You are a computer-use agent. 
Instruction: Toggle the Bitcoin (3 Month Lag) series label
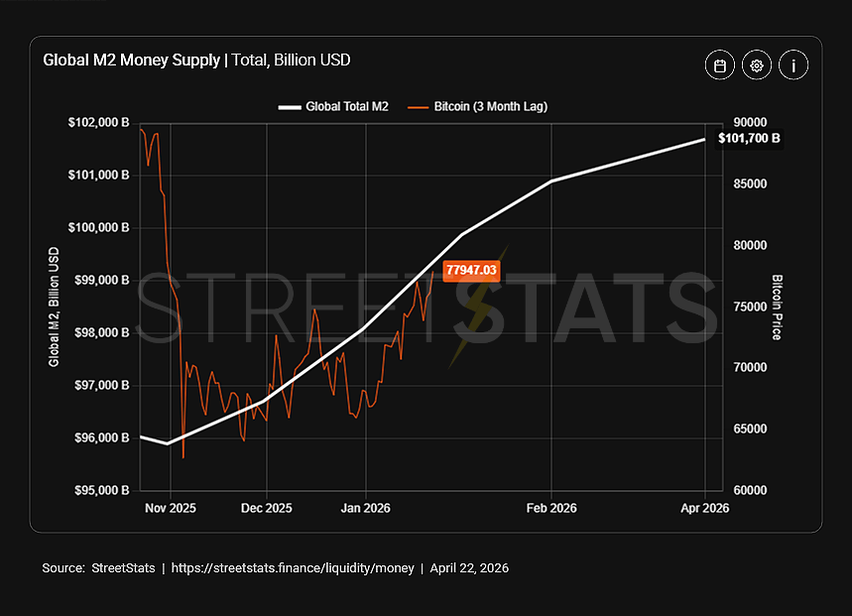pos(490,106)
